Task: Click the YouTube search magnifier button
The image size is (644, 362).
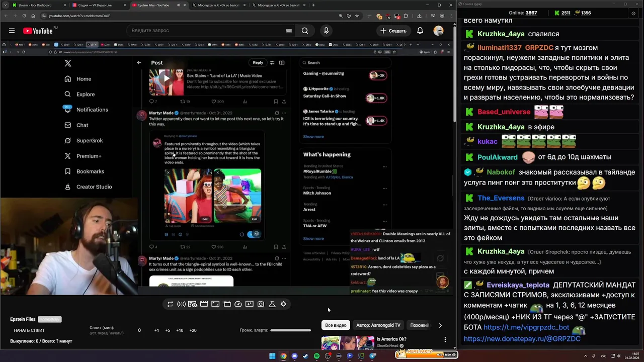Action: pyautogui.click(x=305, y=31)
